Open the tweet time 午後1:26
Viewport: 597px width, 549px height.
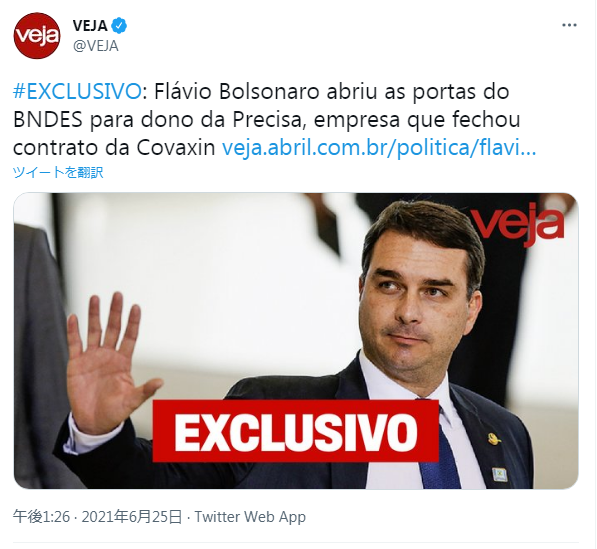point(42,517)
